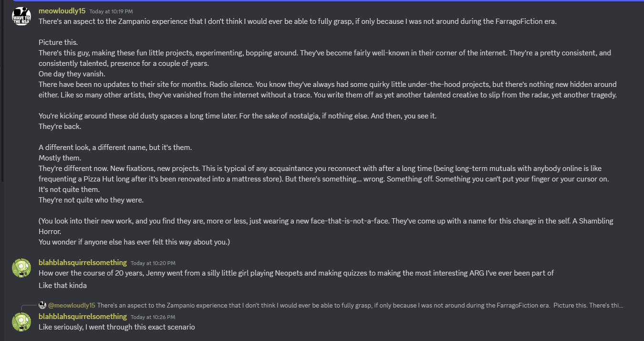Click blahblahsquirrelsomething's avatar on the 10:26 PM message
This screenshot has width=644, height=341.
pyautogui.click(x=21, y=321)
